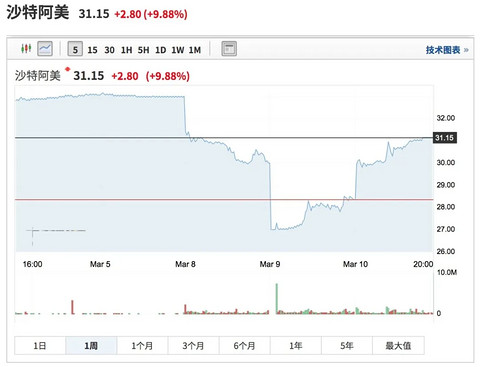The height and width of the screenshot is (367, 480).
Task: Show the 1日 time range
Action: (40, 345)
